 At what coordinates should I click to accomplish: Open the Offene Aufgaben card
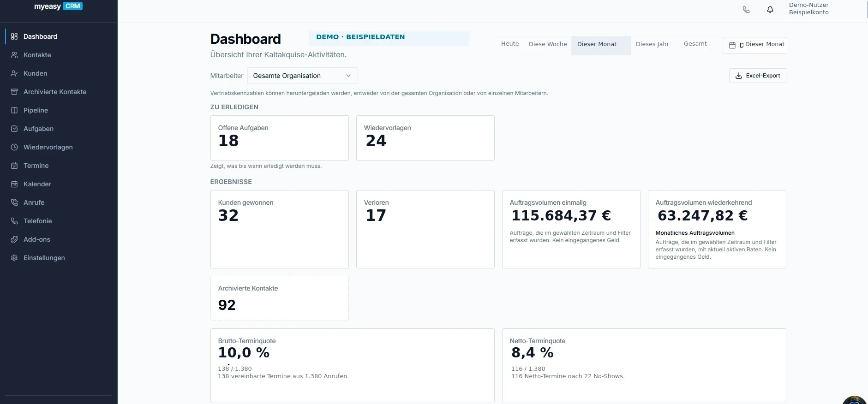(279, 138)
